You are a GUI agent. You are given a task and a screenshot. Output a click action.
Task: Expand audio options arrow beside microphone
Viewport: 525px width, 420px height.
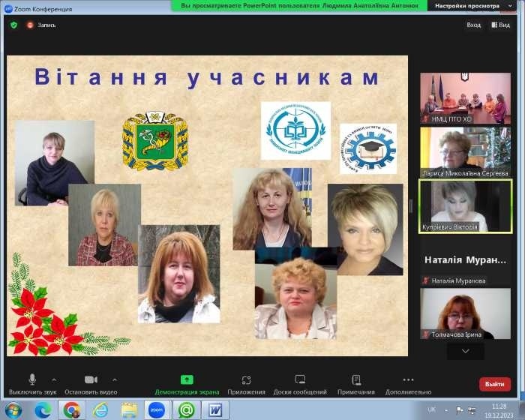[54, 379]
